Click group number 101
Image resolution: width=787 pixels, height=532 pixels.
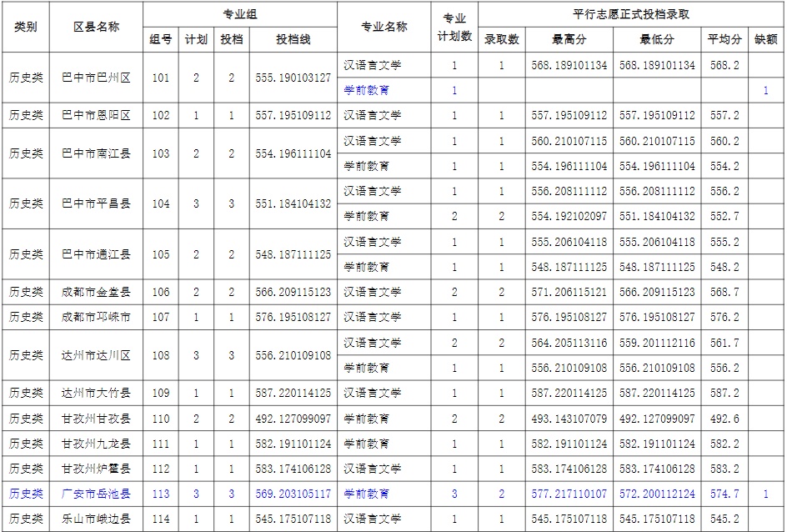click(x=161, y=78)
